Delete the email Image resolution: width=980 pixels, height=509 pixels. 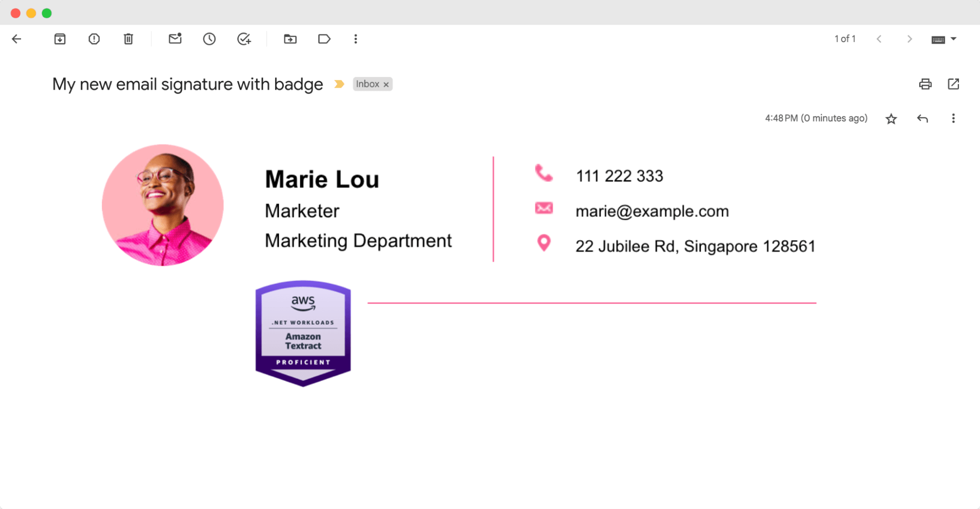pos(128,39)
